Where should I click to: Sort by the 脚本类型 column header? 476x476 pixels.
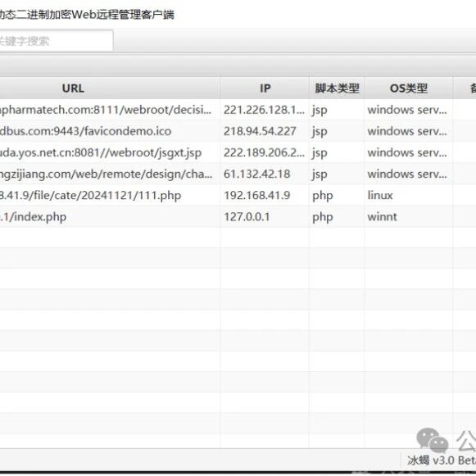(x=337, y=88)
